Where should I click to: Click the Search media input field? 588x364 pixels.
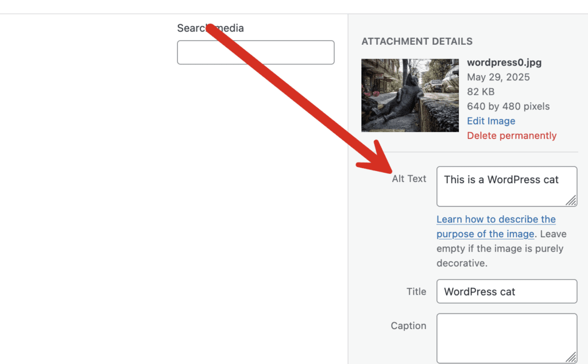(x=256, y=52)
